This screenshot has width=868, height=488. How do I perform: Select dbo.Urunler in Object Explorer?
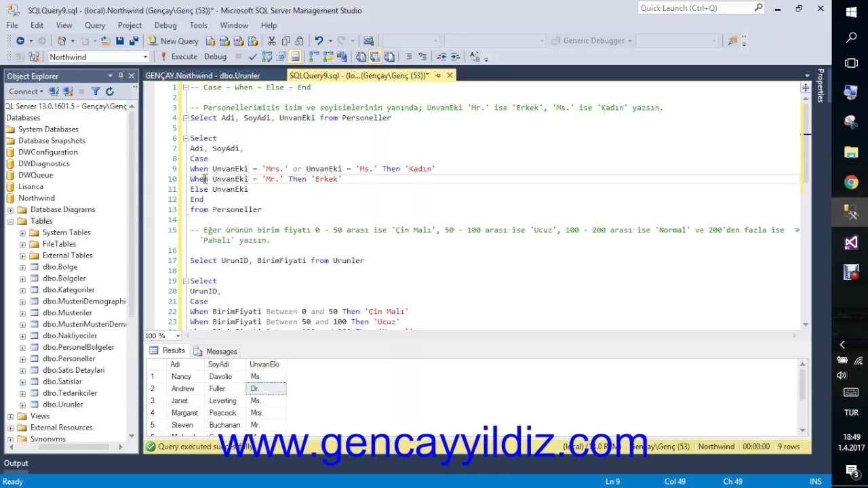(63, 405)
